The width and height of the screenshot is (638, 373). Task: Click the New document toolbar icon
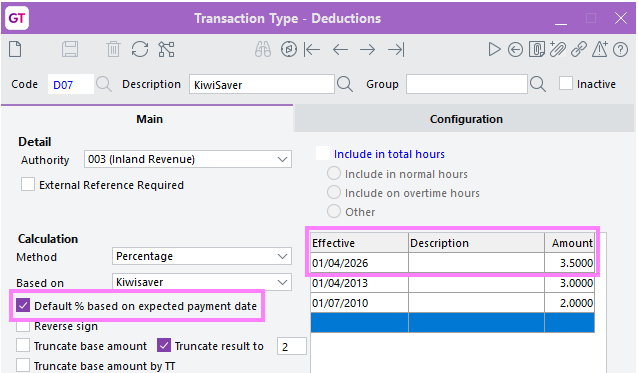(15, 49)
